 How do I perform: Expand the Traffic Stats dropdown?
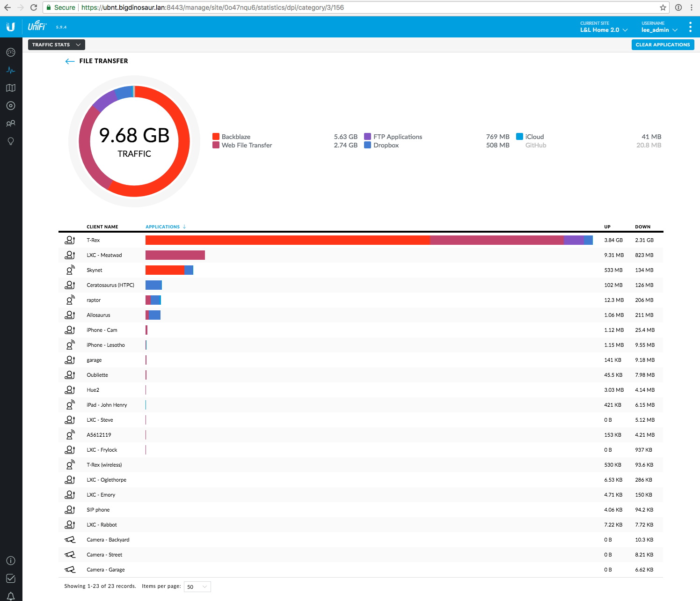click(x=56, y=45)
